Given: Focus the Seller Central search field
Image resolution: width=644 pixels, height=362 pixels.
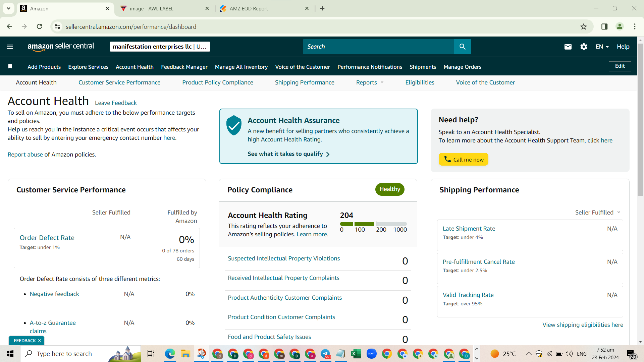Looking at the screenshot, I should click(378, 47).
